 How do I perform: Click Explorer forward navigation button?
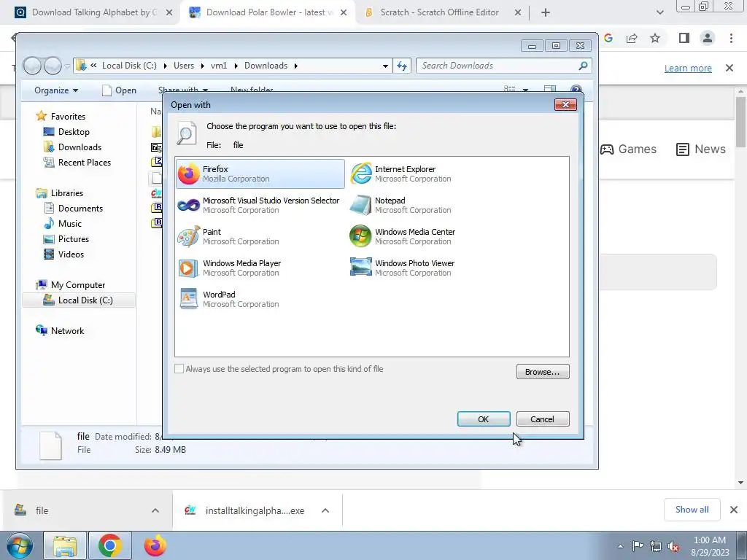53,66
